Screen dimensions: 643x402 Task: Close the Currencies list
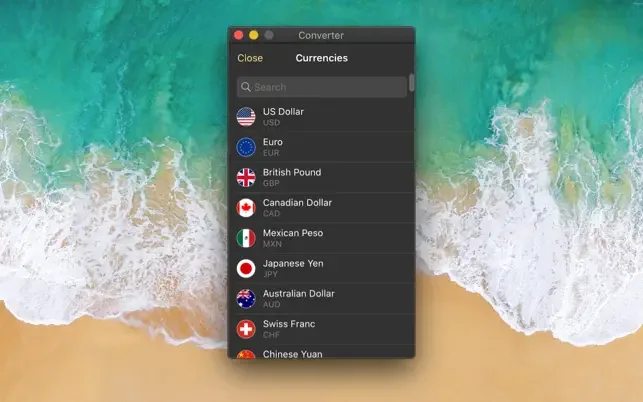click(250, 58)
